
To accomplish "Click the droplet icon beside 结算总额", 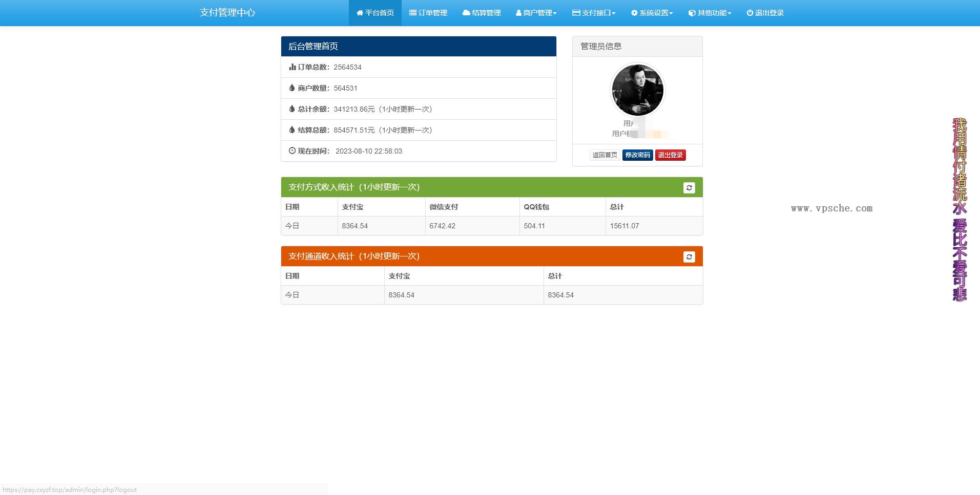I will (x=292, y=130).
